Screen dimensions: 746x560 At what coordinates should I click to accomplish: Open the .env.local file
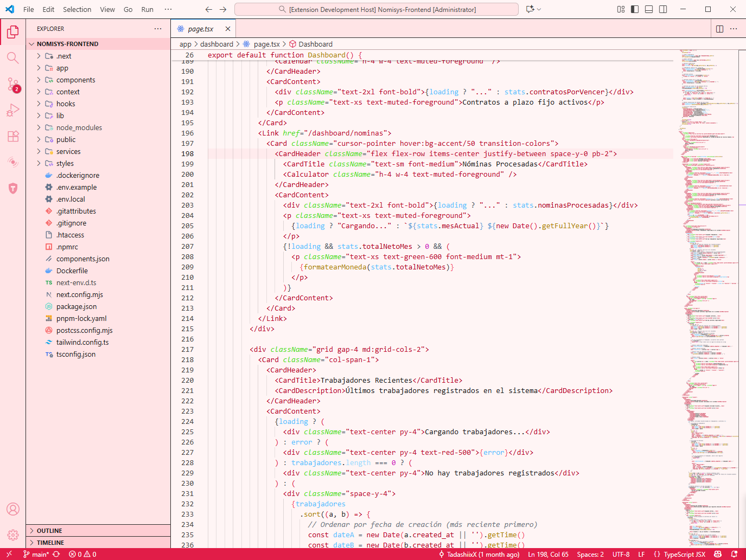[98, 199]
